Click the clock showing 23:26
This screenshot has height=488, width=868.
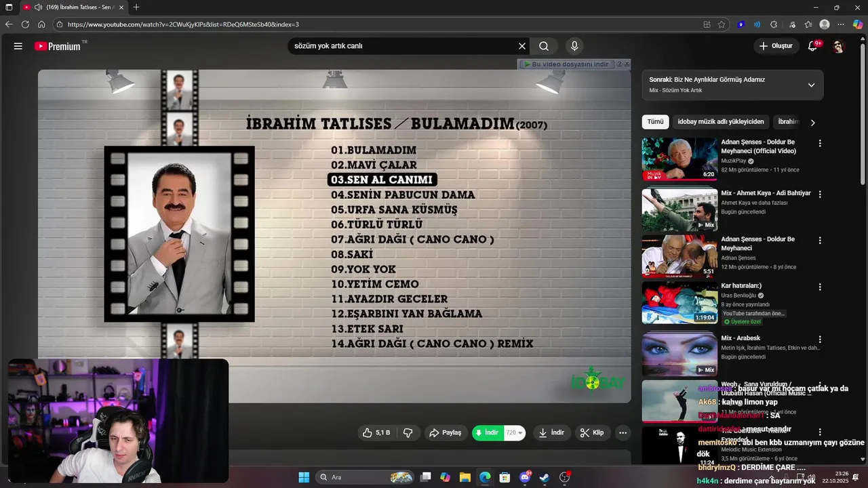842,474
